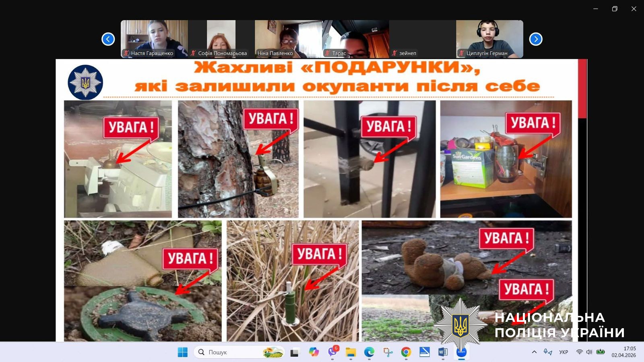Viewport: 644px width, 362px height.
Task: Open the УКР input language switcher
Action: (563, 352)
